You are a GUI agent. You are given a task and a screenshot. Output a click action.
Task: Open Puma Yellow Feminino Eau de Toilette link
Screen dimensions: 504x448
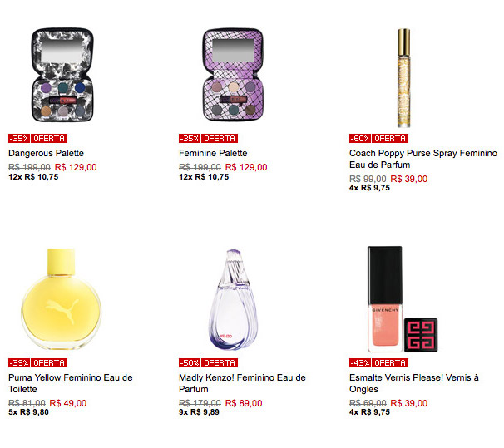click(x=71, y=383)
